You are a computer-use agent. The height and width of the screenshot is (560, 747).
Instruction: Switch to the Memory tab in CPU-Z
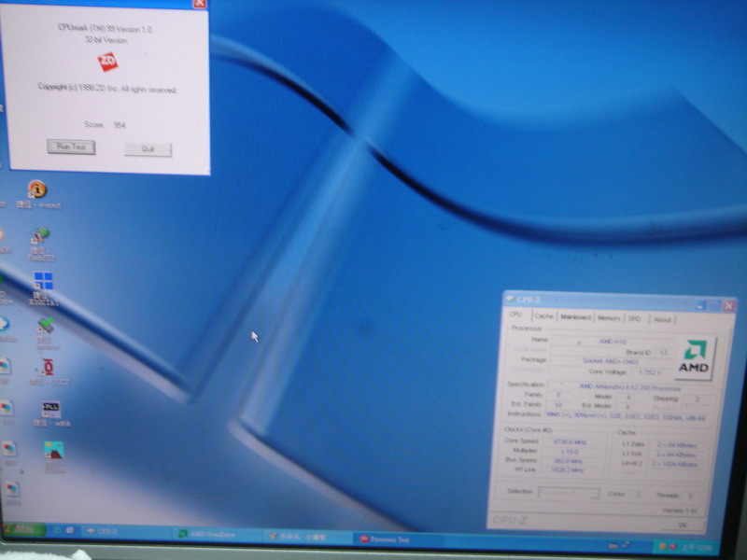tap(609, 318)
